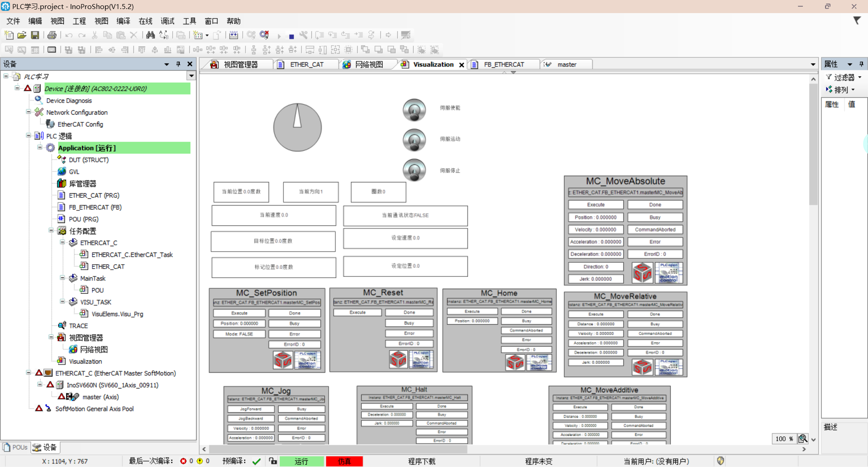Click the horizontal scrollbar thumb of visualization
Image resolution: width=868 pixels, height=467 pixels.
pos(338,449)
